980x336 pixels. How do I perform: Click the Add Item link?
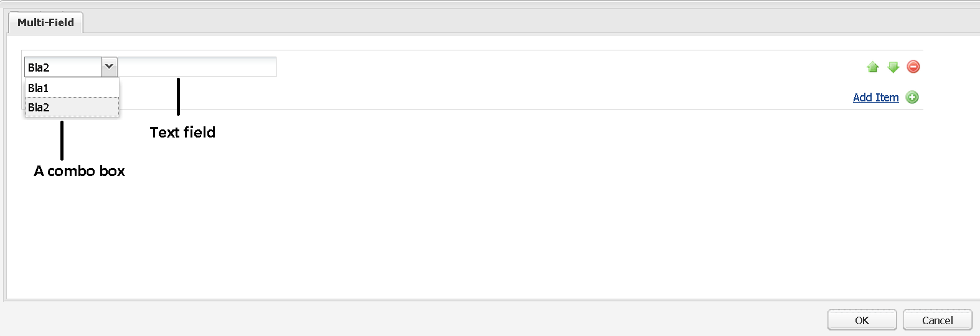pyautogui.click(x=875, y=97)
